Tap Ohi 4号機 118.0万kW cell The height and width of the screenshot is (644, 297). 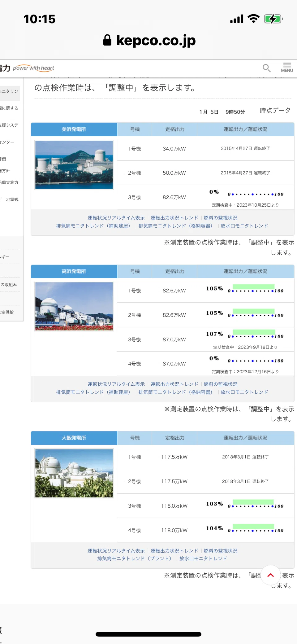point(174,531)
